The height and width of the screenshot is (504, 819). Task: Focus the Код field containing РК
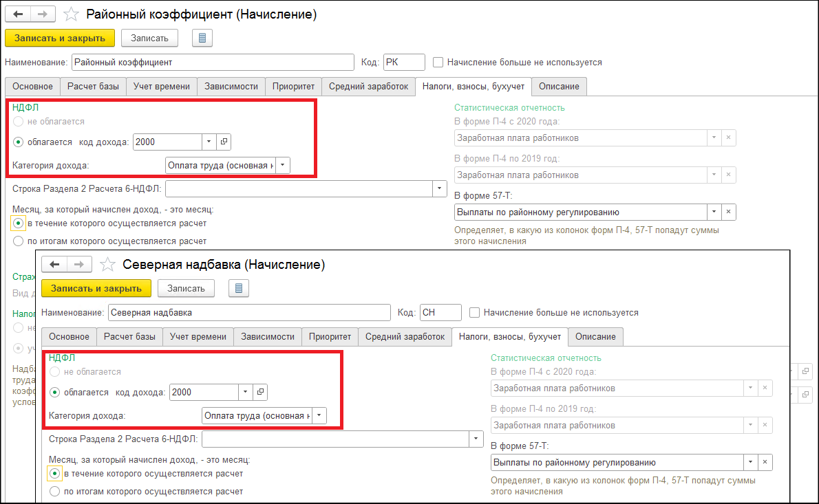[404, 63]
